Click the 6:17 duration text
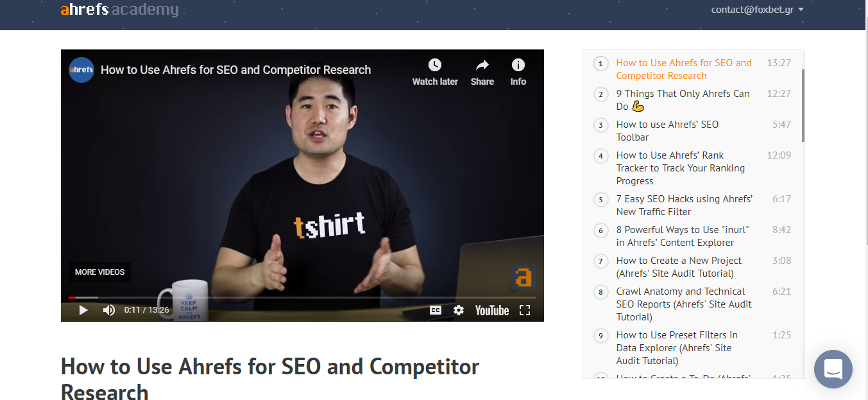 click(x=781, y=199)
